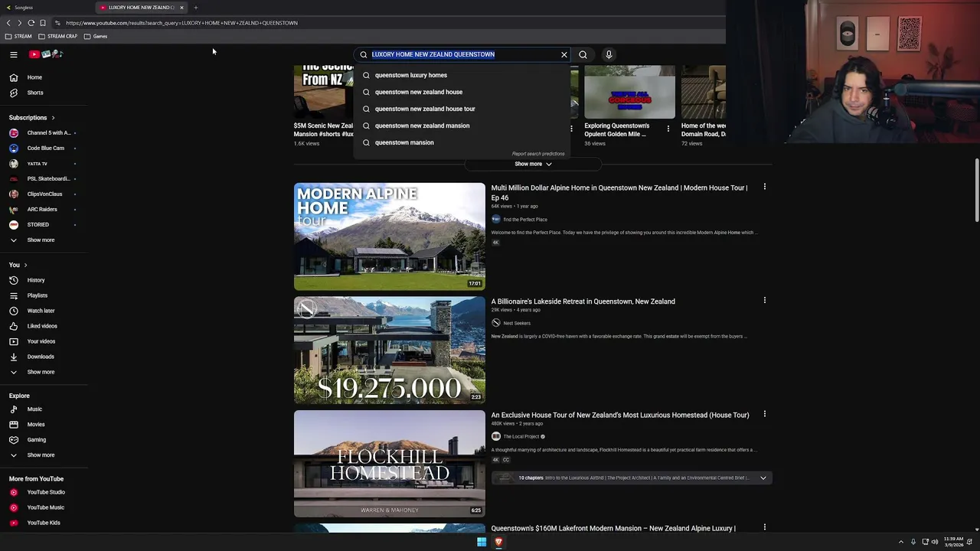Open the Windows Start button
Image resolution: width=980 pixels, height=551 pixels.
tap(482, 542)
